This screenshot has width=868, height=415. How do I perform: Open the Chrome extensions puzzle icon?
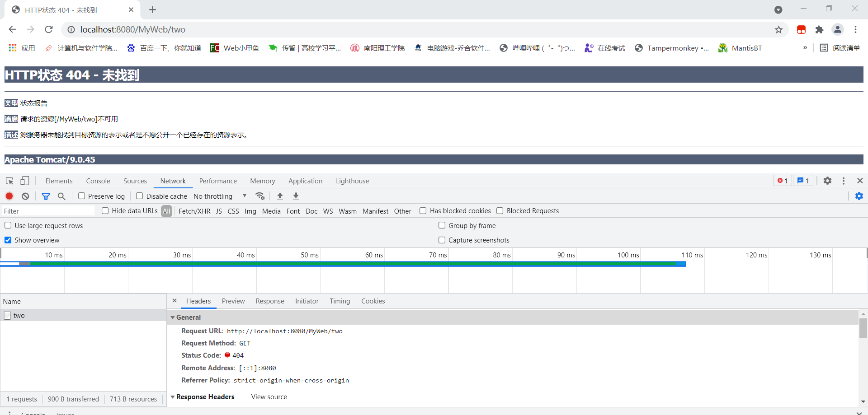pyautogui.click(x=819, y=29)
